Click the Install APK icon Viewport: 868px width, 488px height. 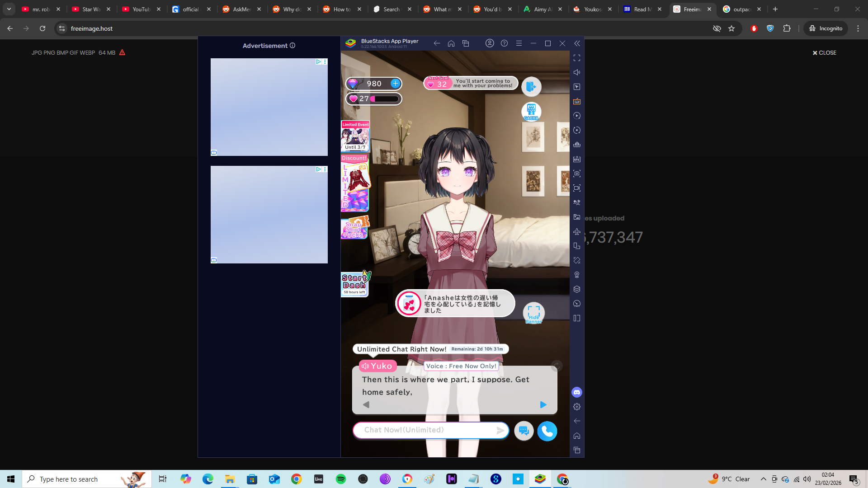(x=577, y=159)
